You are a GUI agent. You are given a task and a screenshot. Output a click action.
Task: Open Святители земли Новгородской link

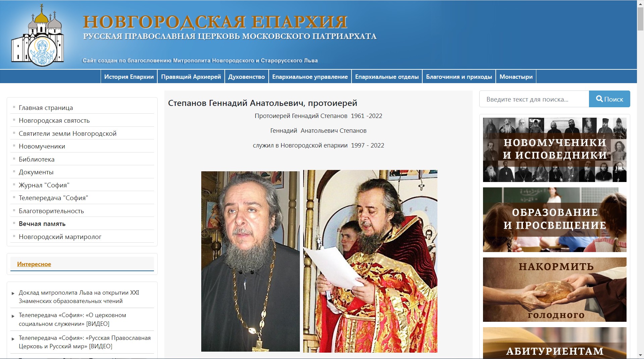[x=67, y=133]
